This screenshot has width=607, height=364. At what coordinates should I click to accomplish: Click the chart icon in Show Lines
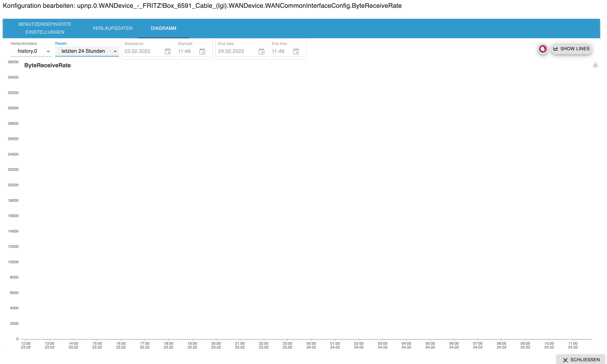tap(555, 49)
